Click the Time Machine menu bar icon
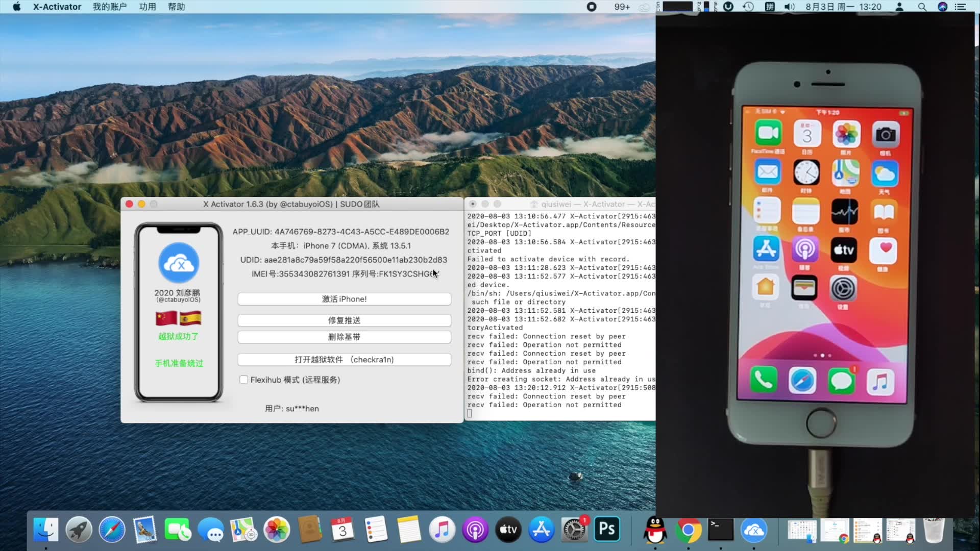 click(748, 7)
